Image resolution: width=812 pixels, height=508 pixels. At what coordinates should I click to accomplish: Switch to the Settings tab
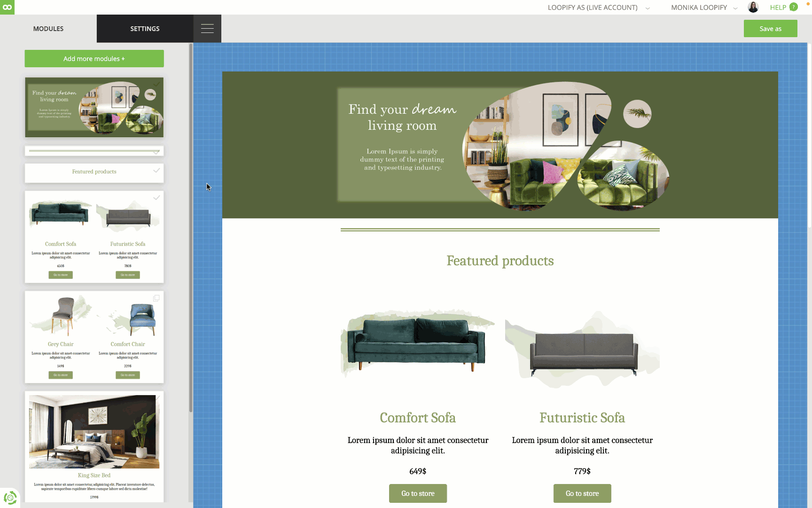tap(145, 29)
